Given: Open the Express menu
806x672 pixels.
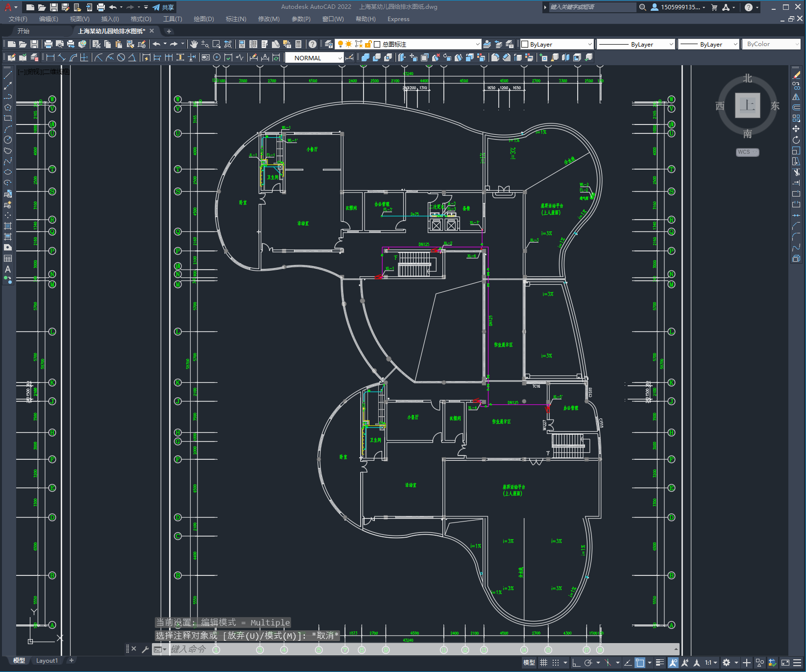Looking at the screenshot, I should [398, 19].
